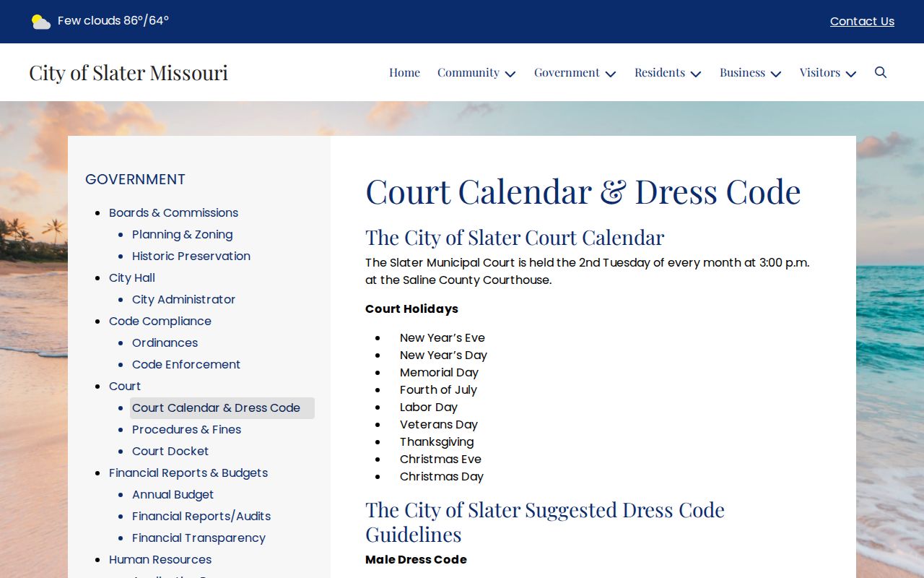Click the 'Male Dress Code' label
The width and height of the screenshot is (924, 578).
click(416, 559)
